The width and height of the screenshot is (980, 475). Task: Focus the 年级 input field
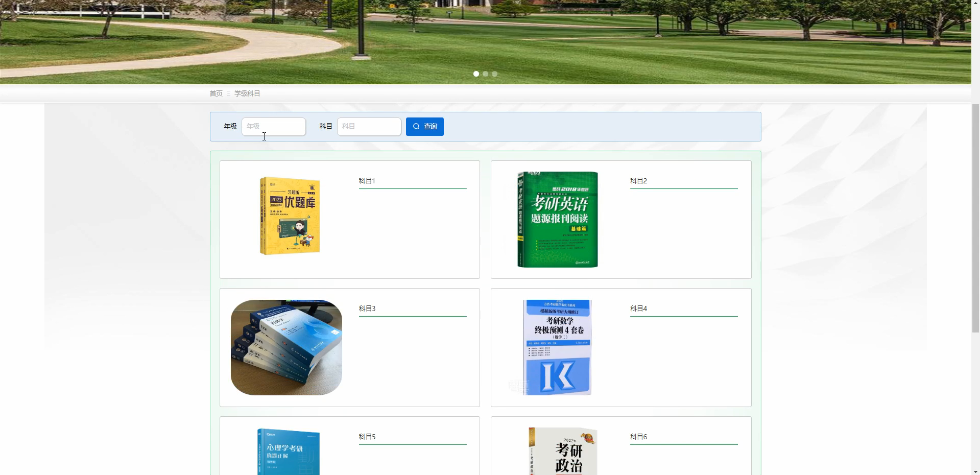pos(274,127)
